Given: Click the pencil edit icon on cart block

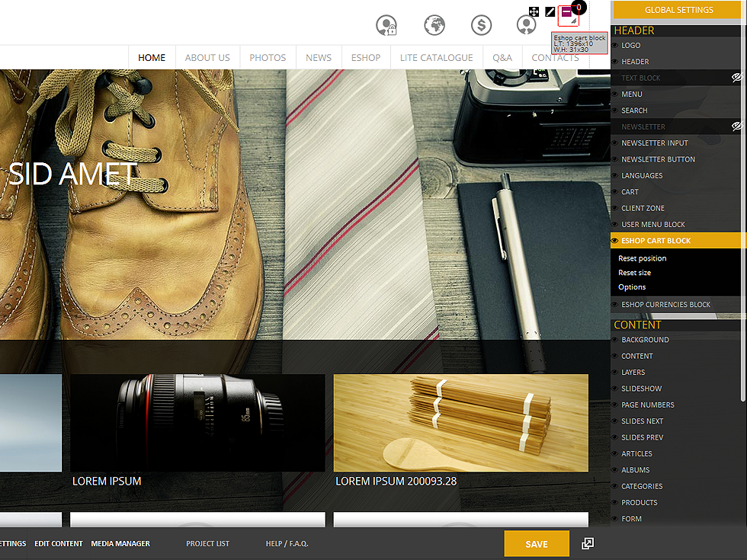Looking at the screenshot, I should coord(550,11).
